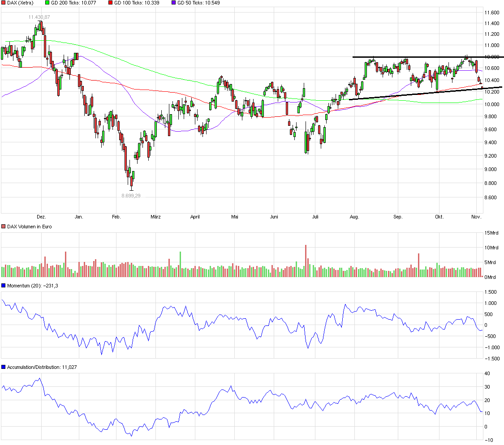Click the -1.500 momentum axis label

pos(492,359)
